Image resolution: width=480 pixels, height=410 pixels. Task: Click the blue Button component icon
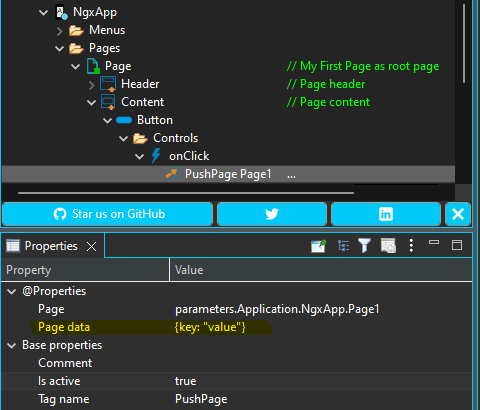click(x=124, y=120)
